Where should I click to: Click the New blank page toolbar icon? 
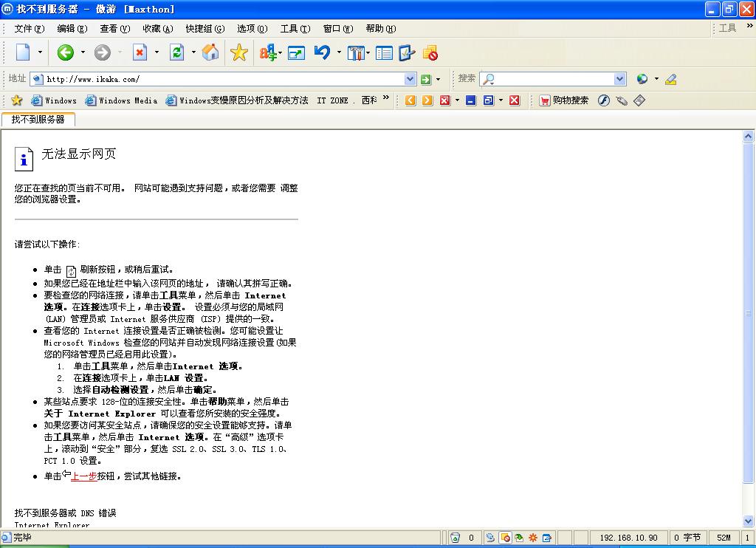pyautogui.click(x=23, y=52)
